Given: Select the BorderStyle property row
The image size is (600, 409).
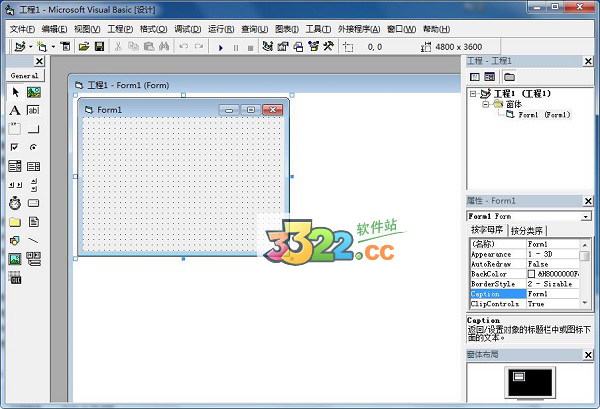Looking at the screenshot, I should (x=525, y=284).
